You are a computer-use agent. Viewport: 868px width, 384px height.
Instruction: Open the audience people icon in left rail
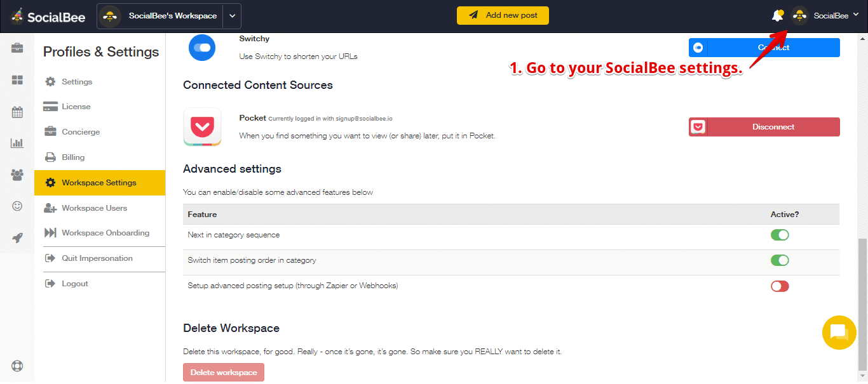[17, 175]
